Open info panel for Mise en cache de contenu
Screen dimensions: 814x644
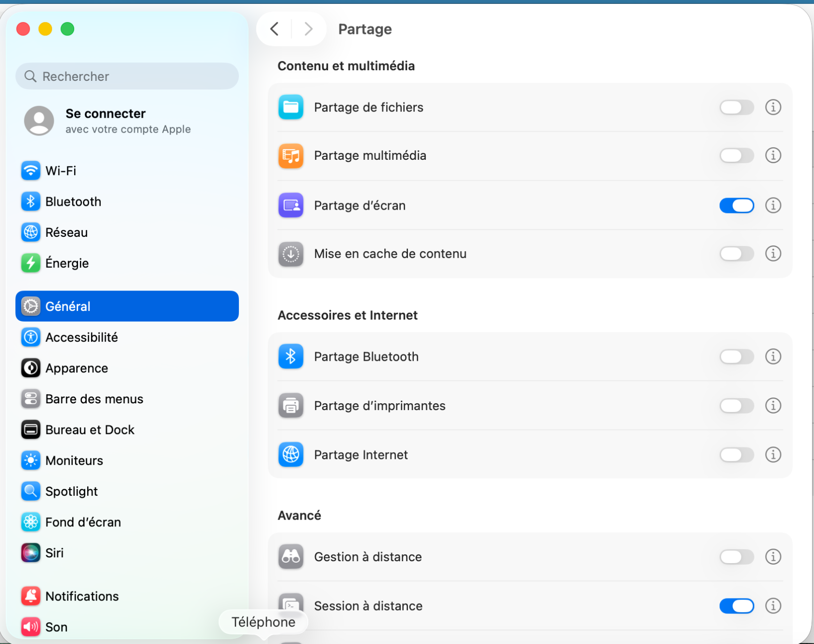pos(773,253)
